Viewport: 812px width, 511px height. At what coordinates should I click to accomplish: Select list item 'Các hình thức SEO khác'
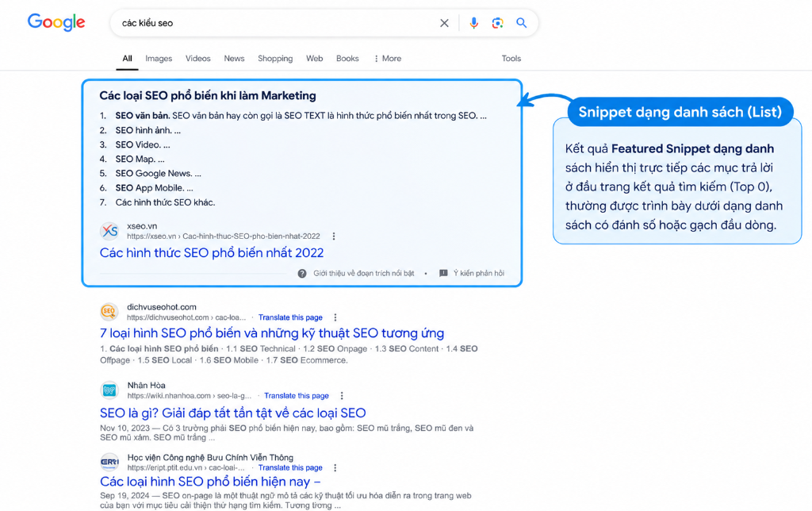click(x=165, y=202)
